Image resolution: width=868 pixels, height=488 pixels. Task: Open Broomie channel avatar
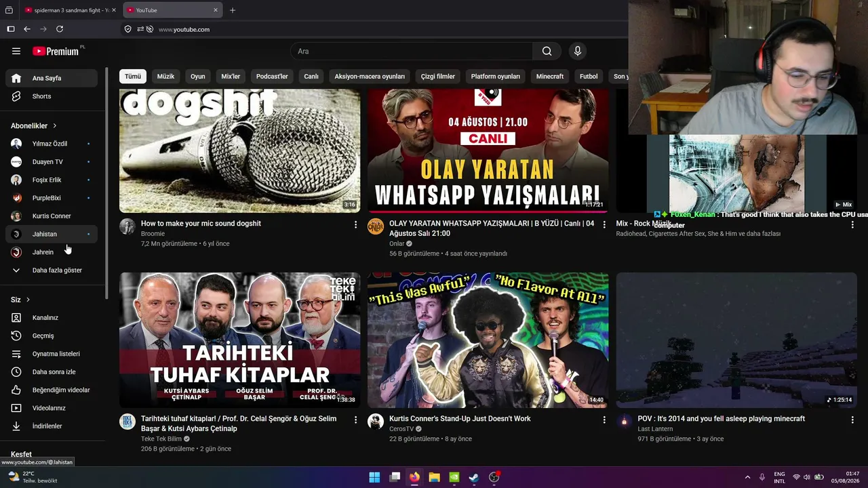tap(127, 226)
